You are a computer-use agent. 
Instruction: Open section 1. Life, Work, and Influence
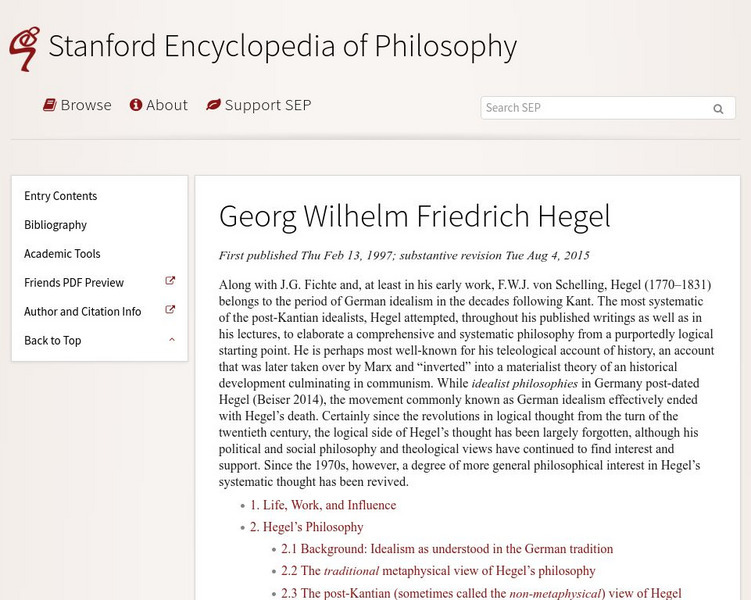click(323, 505)
